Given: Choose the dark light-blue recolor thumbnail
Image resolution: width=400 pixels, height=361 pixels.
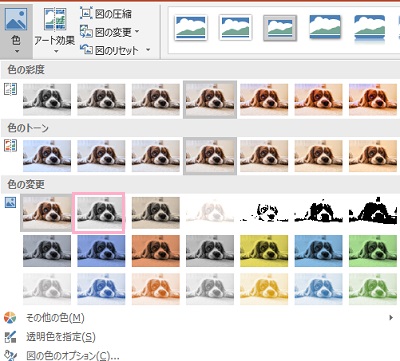Looking at the screenshot, I should point(319,251).
